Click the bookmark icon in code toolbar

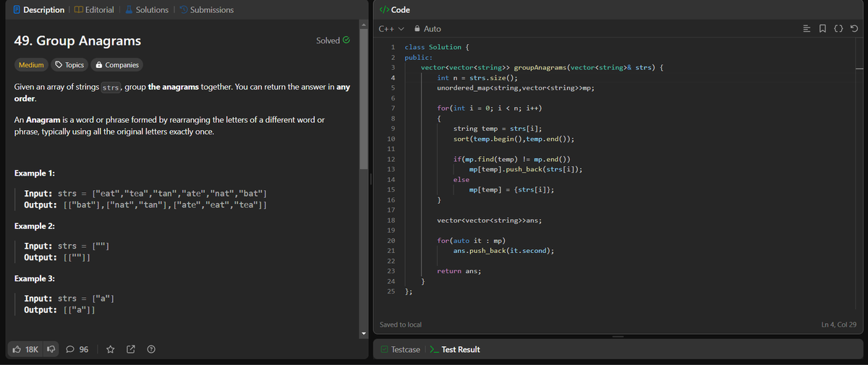824,29
